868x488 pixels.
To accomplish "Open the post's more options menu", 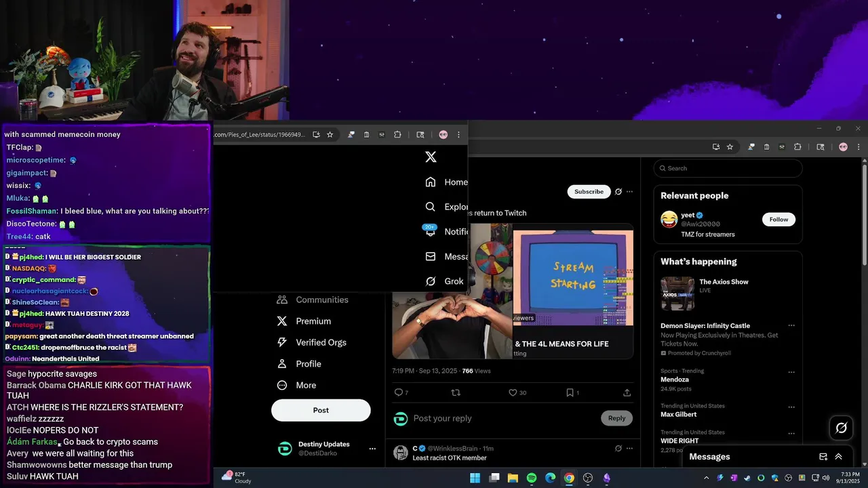I will pyautogui.click(x=630, y=192).
